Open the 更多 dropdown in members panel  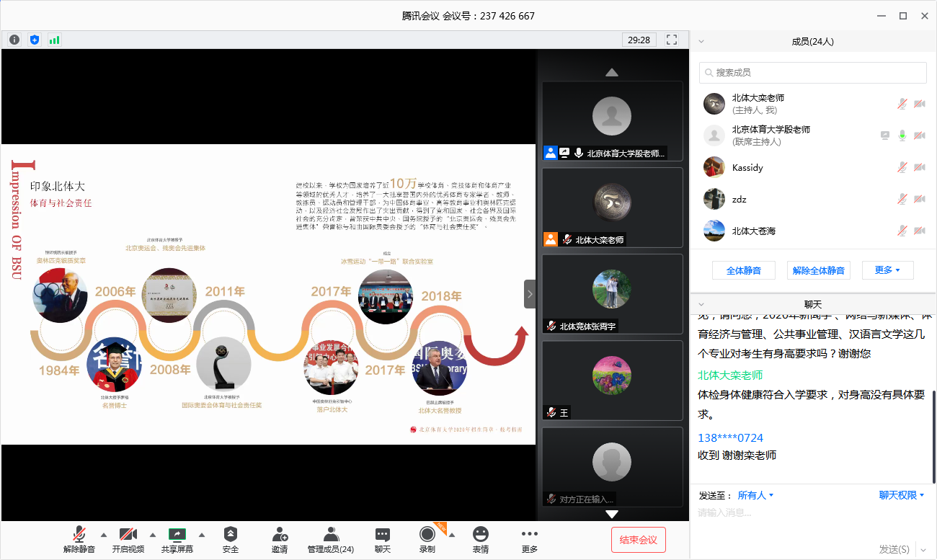click(x=888, y=270)
